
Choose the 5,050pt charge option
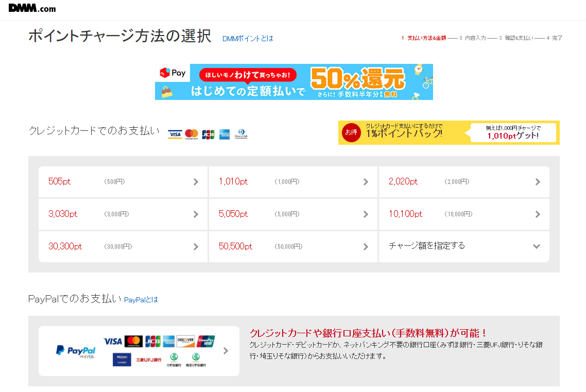[293, 214]
